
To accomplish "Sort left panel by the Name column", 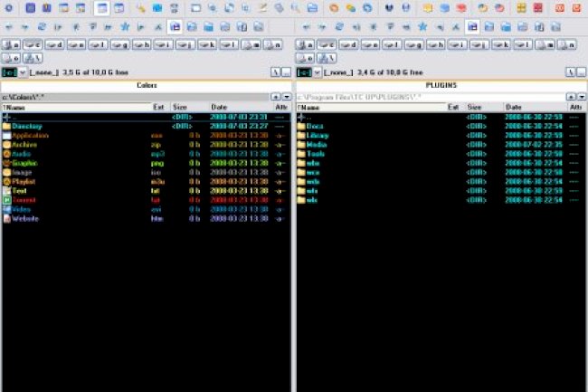I will pos(76,108).
